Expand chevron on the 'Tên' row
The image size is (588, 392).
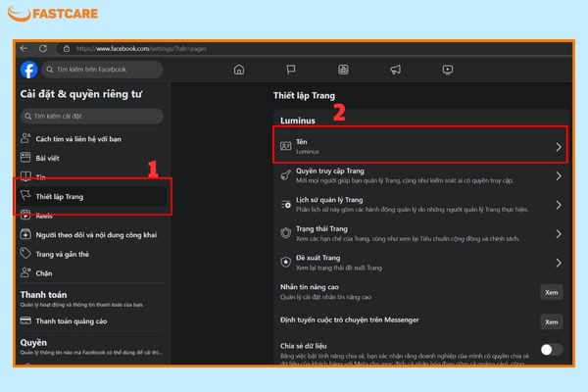[x=559, y=147]
